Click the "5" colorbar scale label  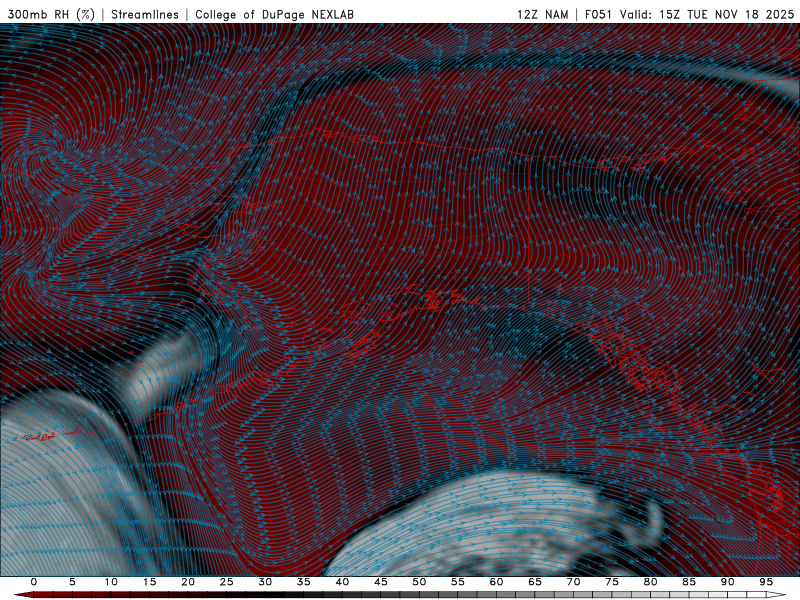pyautogui.click(x=72, y=582)
